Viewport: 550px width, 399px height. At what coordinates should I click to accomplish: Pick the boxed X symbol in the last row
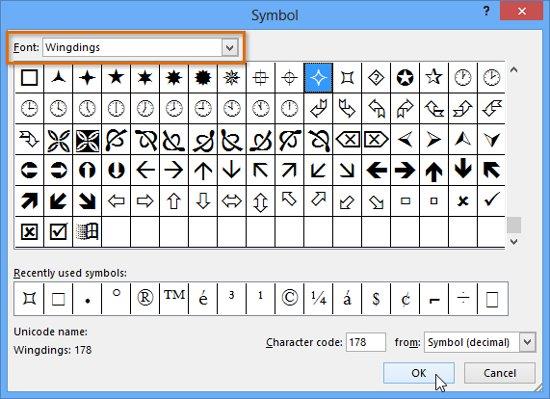[x=29, y=232]
